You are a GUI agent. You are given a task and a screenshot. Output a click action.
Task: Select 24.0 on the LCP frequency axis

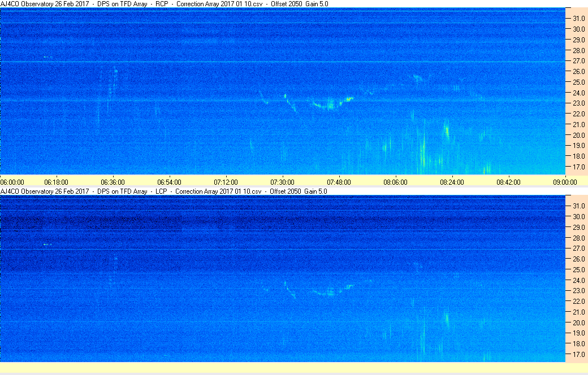[578, 280]
